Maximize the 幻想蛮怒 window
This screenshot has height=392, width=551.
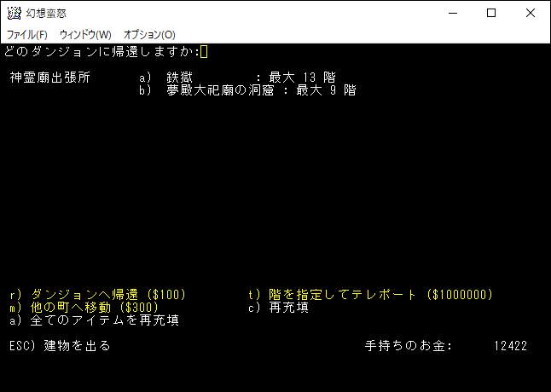point(491,14)
